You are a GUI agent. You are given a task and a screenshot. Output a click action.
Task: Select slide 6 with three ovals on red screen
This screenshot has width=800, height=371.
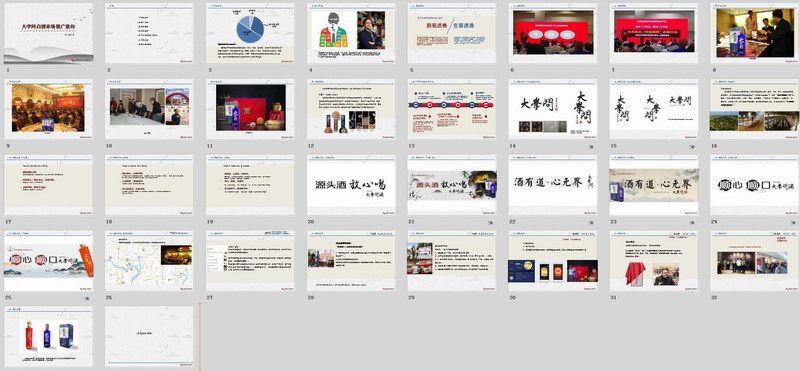553,33
